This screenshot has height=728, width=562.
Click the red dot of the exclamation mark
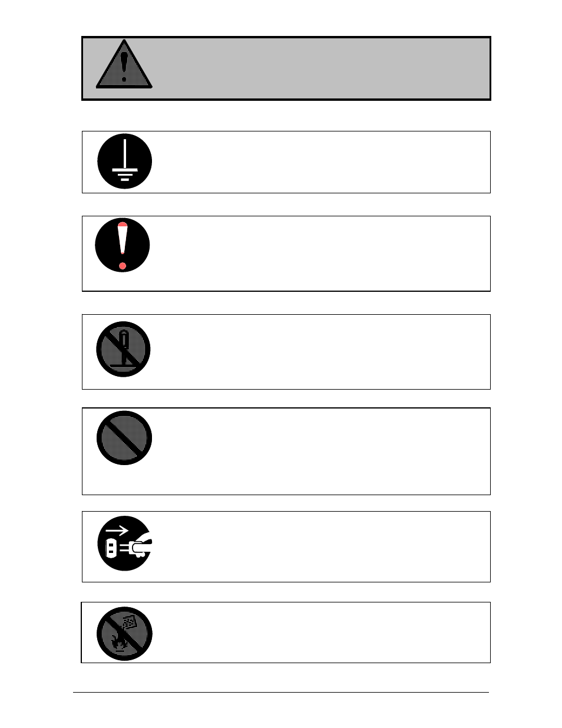(123, 266)
